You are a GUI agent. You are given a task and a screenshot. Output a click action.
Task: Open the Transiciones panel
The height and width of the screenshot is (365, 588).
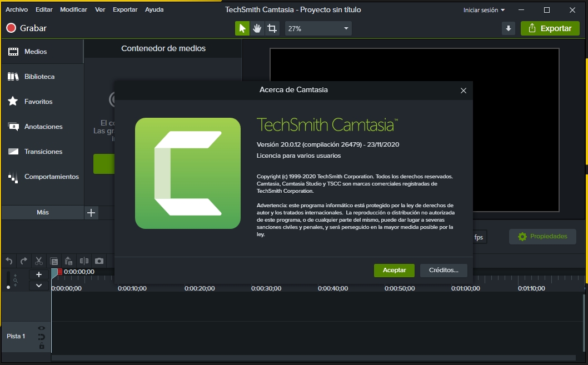[42, 151]
